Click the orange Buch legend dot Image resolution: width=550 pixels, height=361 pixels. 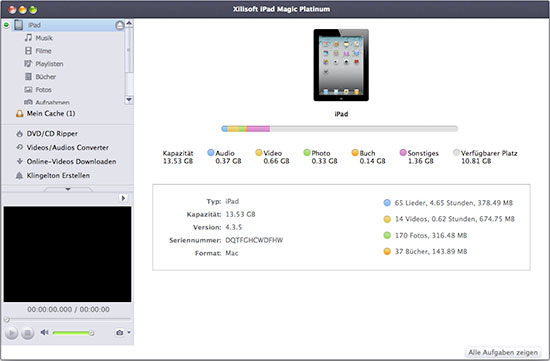355,152
